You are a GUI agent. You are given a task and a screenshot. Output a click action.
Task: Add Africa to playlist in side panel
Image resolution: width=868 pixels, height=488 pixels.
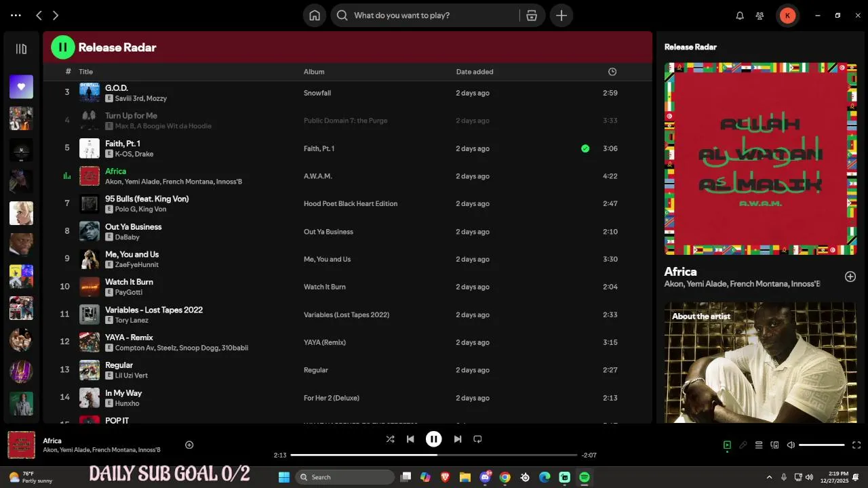850,277
